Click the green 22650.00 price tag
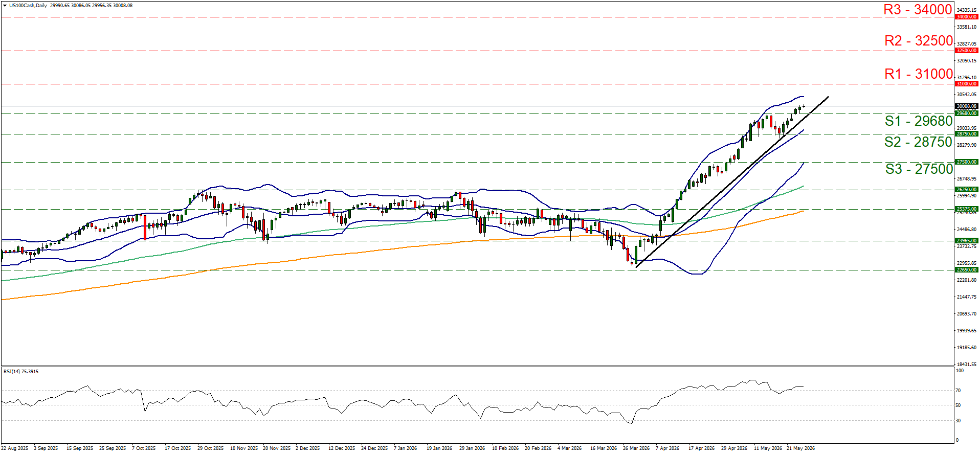The width and height of the screenshot is (980, 454). click(967, 270)
